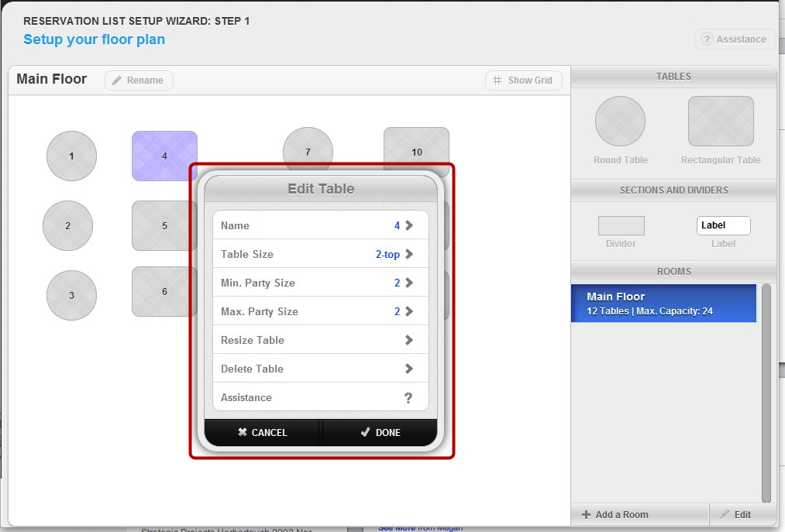Select highlighted rectangular table 4
The height and width of the screenshot is (532, 785).
tap(164, 156)
